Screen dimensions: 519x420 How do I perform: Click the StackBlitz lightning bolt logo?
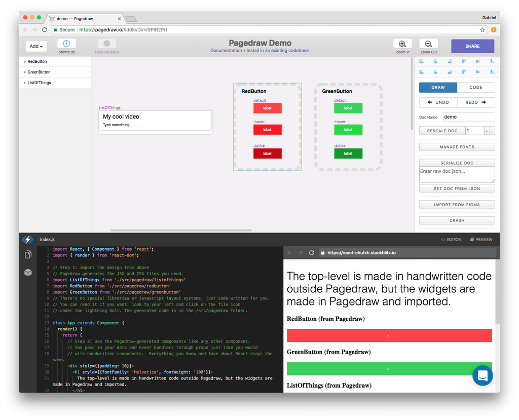pyautogui.click(x=28, y=239)
